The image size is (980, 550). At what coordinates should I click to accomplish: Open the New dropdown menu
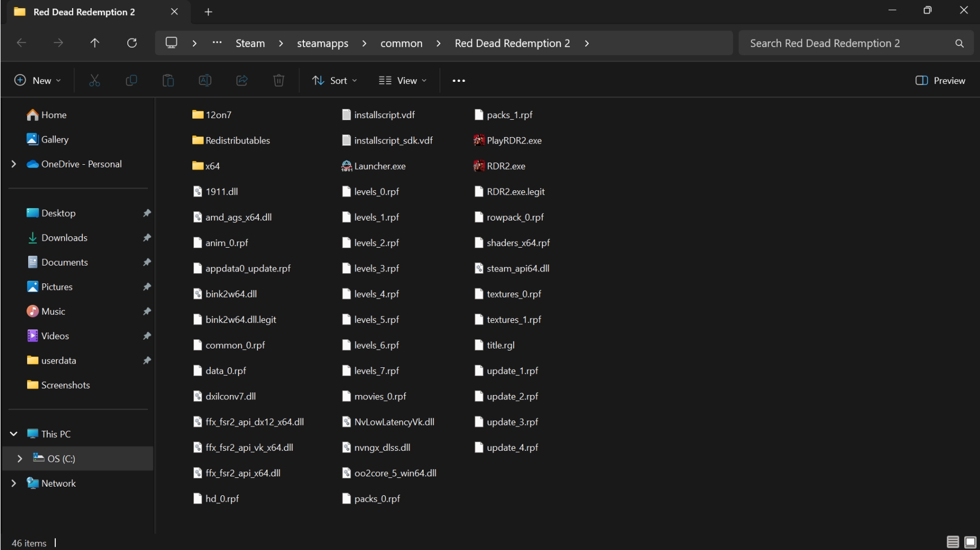tap(37, 80)
